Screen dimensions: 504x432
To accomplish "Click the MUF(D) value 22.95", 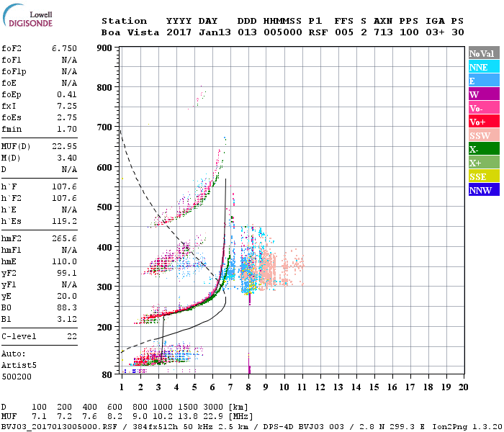I will coord(64,146).
